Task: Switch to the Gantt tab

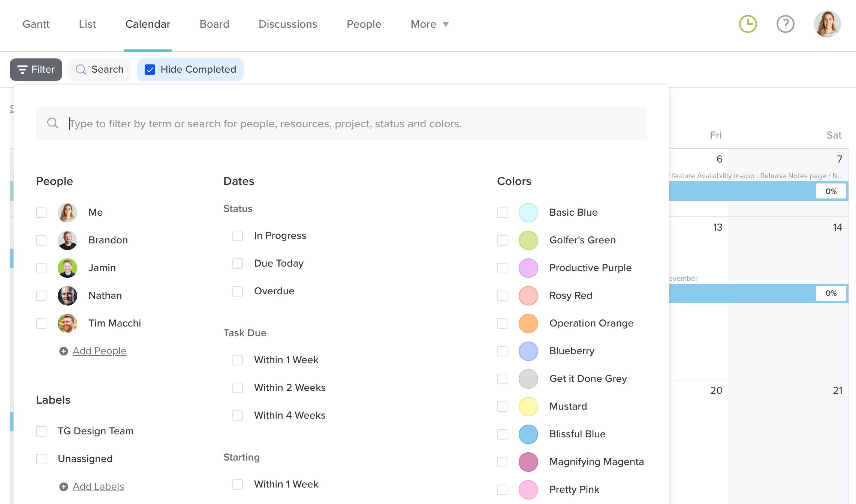Action: point(36,24)
